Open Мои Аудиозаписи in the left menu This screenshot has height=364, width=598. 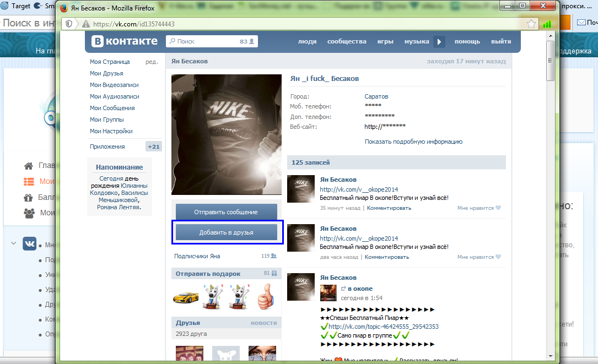coord(115,96)
